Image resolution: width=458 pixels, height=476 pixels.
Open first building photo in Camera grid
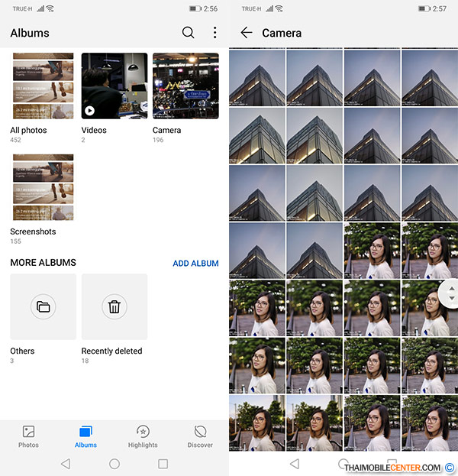(x=257, y=78)
